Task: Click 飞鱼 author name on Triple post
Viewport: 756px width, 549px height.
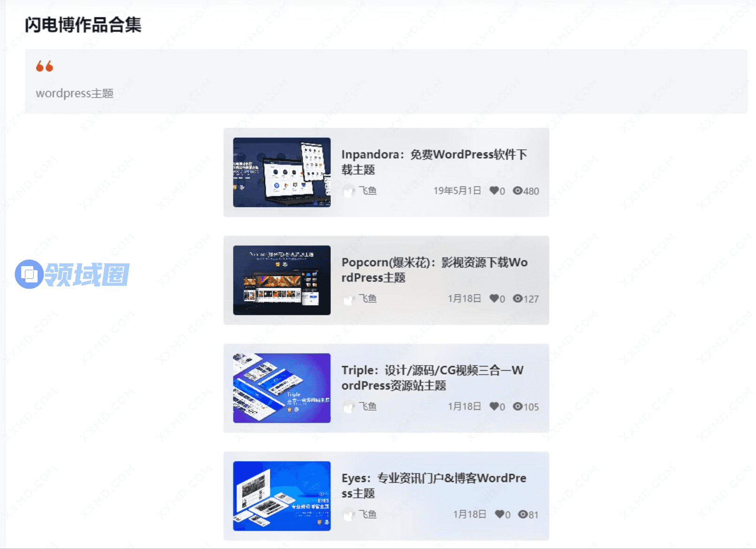Action: [x=368, y=406]
